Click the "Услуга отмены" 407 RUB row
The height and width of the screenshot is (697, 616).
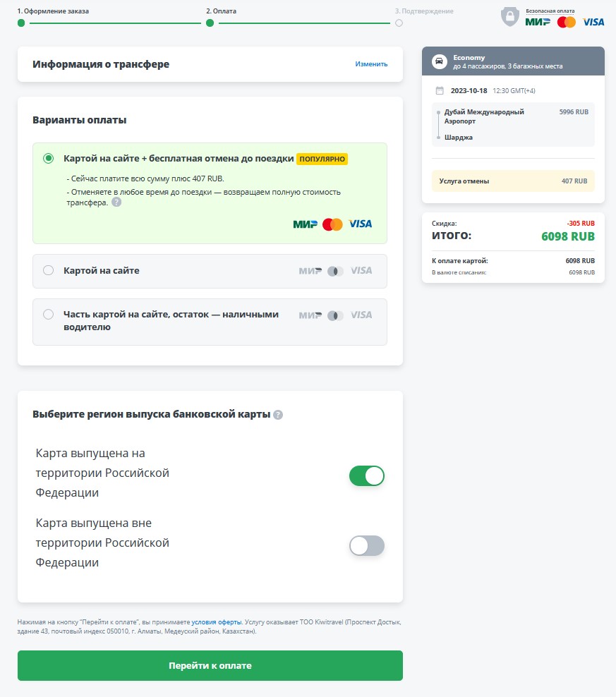point(513,181)
